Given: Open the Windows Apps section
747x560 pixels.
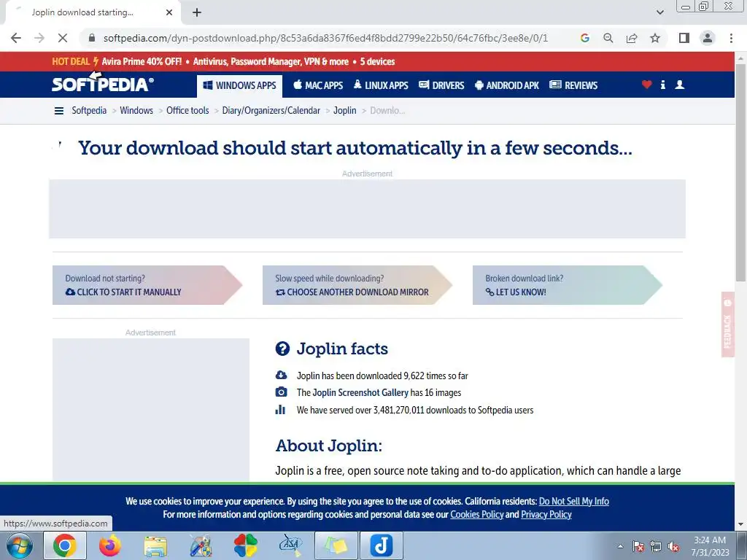Looking at the screenshot, I should click(x=239, y=86).
